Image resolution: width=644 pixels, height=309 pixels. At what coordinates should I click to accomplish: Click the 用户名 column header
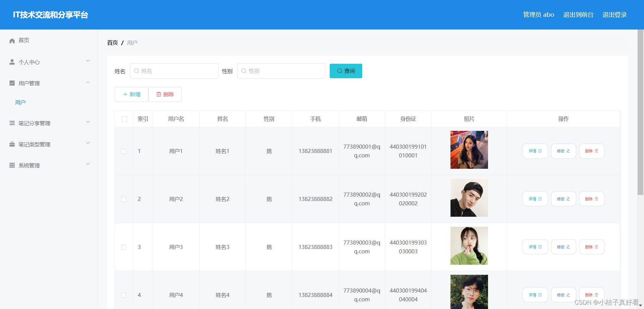[x=176, y=119]
